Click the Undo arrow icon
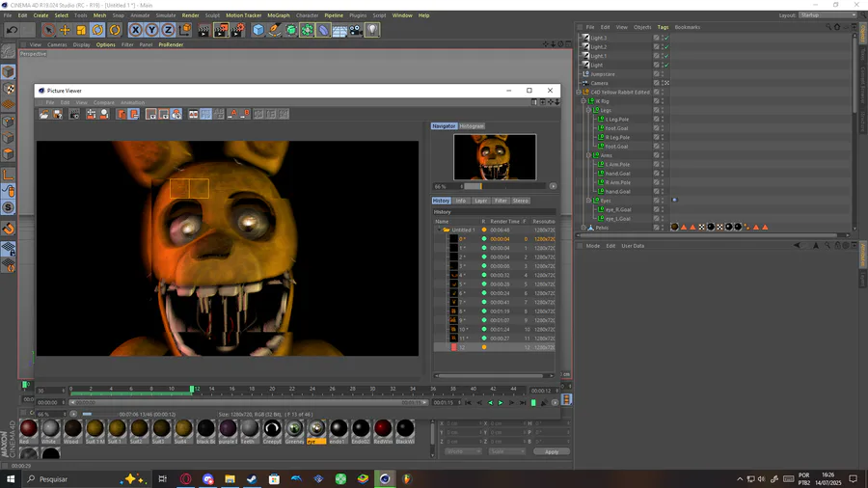Viewport: 868px width, 488px height. click(x=12, y=30)
